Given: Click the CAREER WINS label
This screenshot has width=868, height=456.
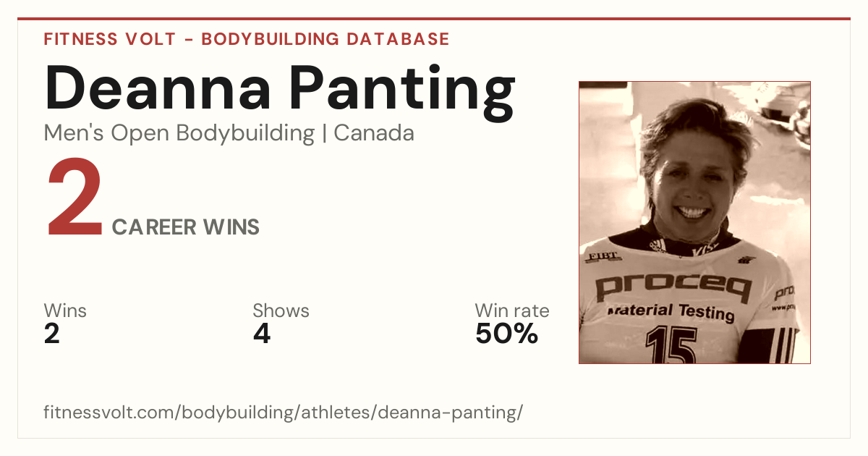Looking at the screenshot, I should pyautogui.click(x=186, y=227).
